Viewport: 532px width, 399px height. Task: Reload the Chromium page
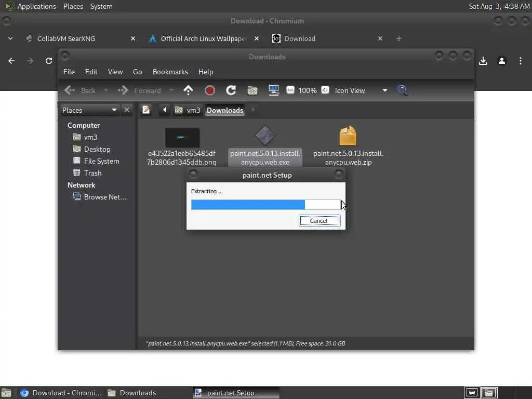coord(49,61)
